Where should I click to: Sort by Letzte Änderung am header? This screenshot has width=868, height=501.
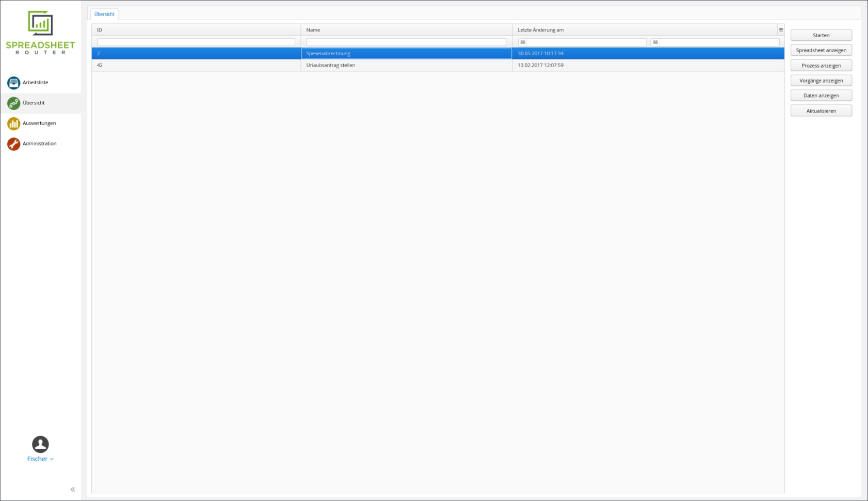tap(645, 30)
